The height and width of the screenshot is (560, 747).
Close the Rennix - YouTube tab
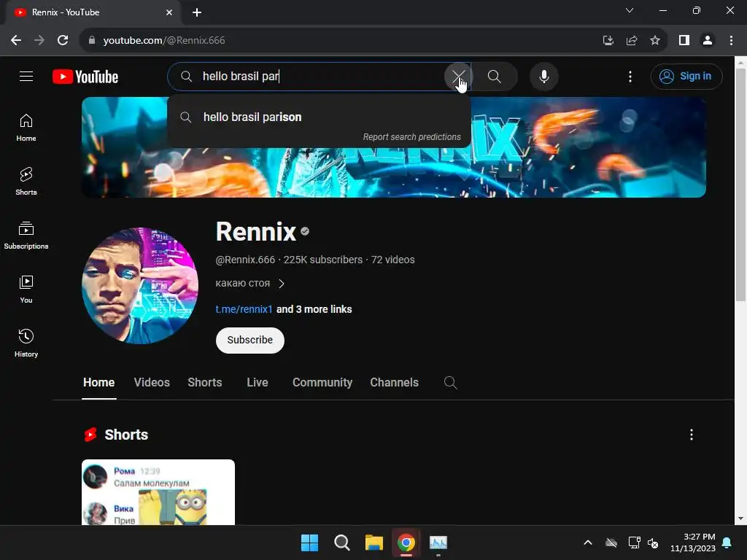pyautogui.click(x=169, y=12)
